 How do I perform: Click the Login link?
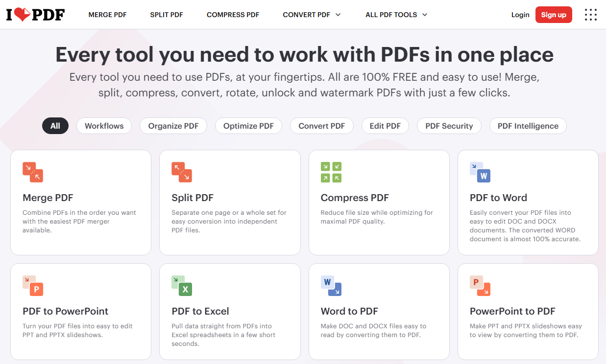520,15
